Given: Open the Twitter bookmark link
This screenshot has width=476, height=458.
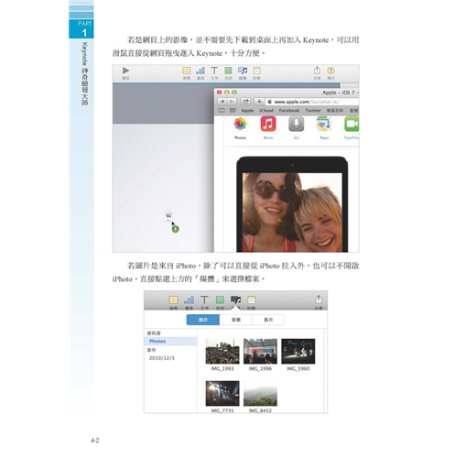Looking at the screenshot, I should pyautogui.click(x=313, y=111).
